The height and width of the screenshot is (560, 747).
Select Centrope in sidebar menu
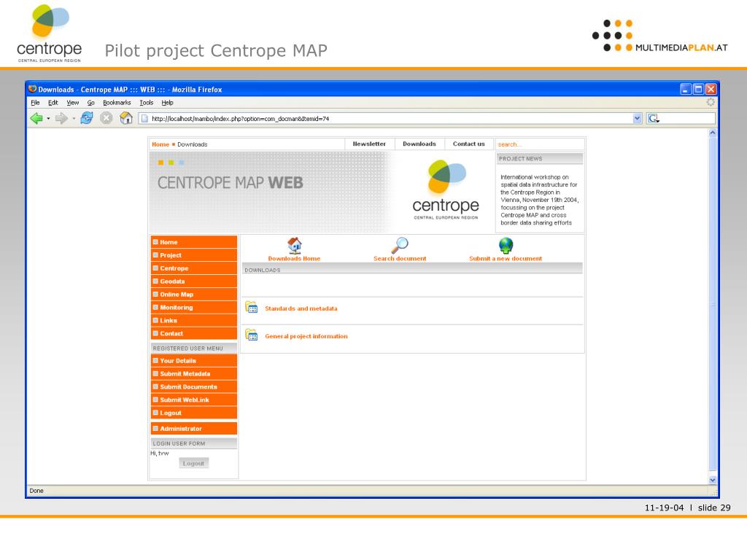[x=194, y=268]
